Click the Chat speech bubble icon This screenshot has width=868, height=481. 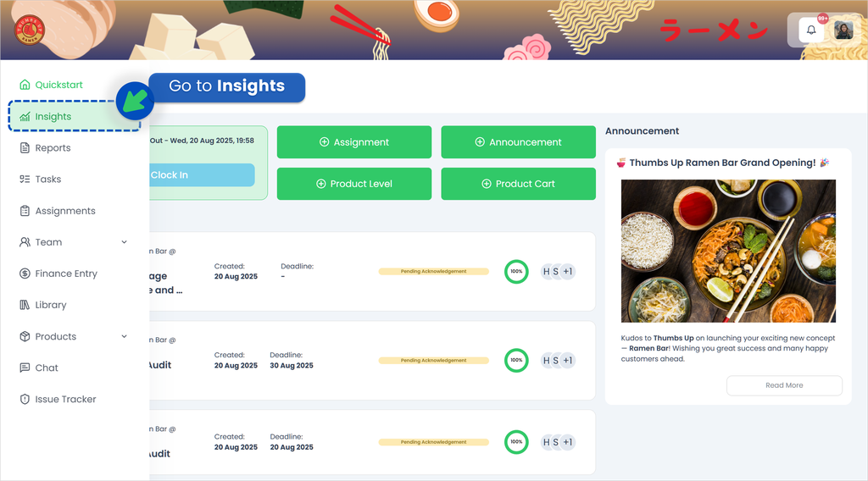tap(25, 368)
